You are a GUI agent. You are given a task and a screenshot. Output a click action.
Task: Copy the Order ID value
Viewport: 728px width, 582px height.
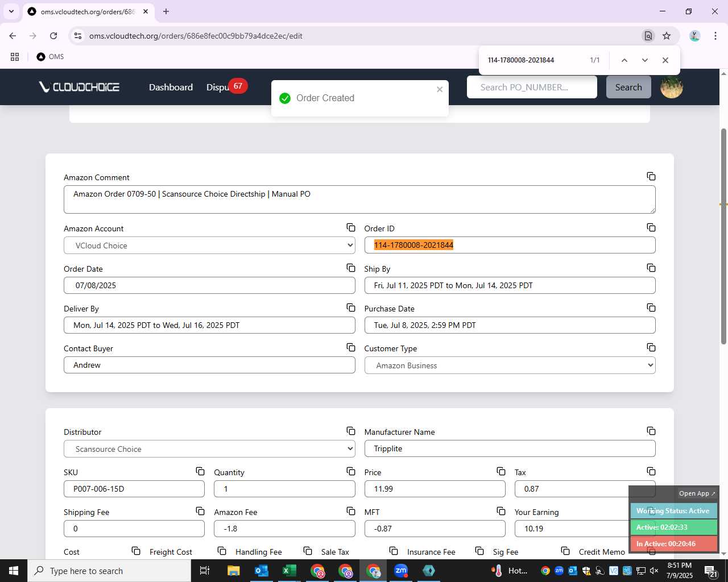[651, 227]
